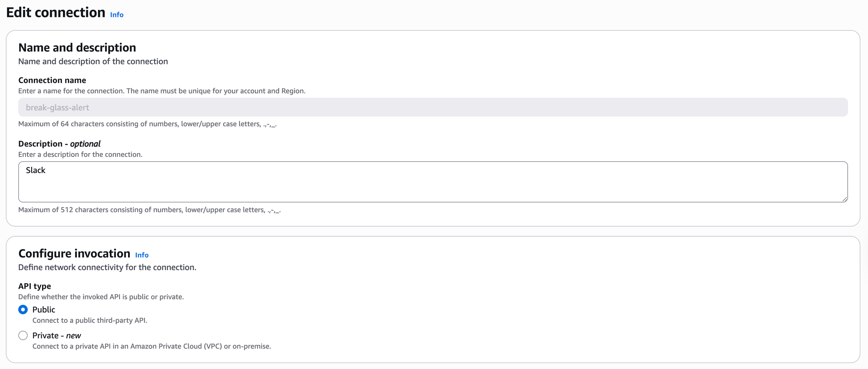The height and width of the screenshot is (369, 868).
Task: Click "Define network connectivity for the connection" text
Action: coord(107,268)
